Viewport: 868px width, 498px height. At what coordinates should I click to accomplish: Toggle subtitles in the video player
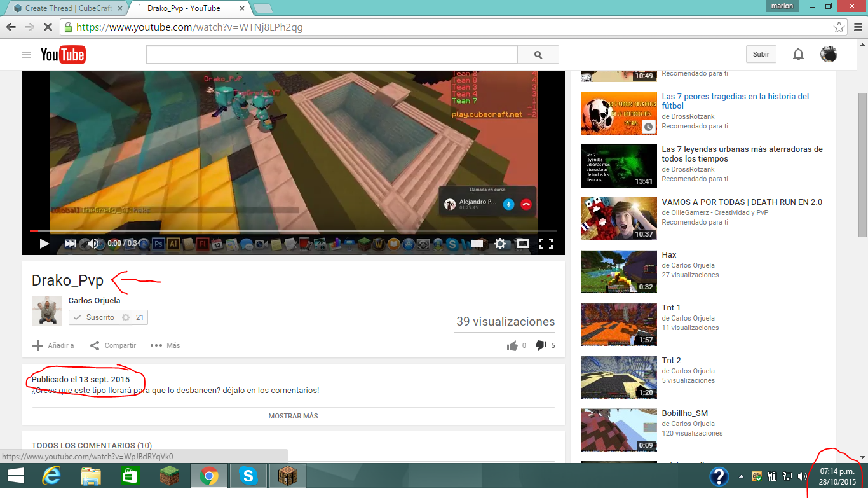point(477,243)
